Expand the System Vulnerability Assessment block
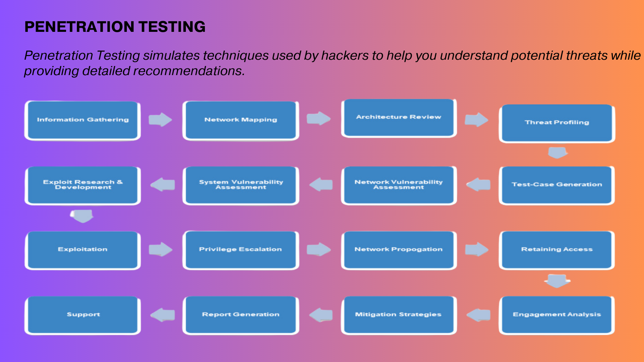 point(240,185)
